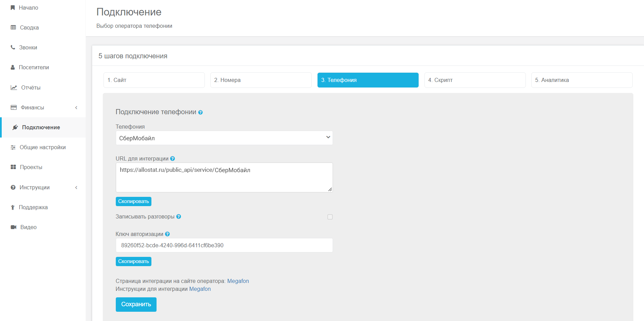Expand the Инструкции sidebar submenu chevron
The image size is (644, 321).
tap(76, 188)
